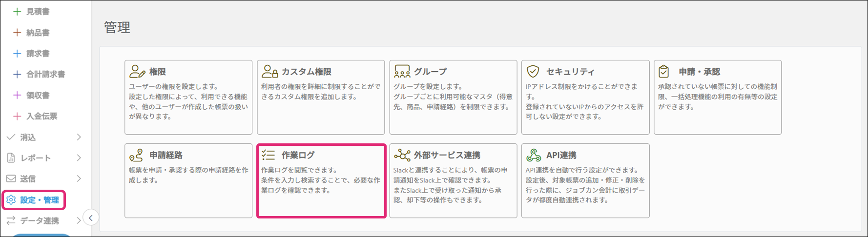This screenshot has width=868, height=237.
Task: Click the 申請・承認 clipboard icon
Action: coord(664,72)
